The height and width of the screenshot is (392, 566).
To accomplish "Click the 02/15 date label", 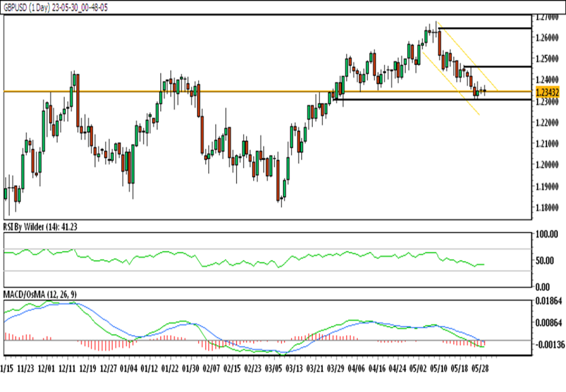I will (232, 369).
